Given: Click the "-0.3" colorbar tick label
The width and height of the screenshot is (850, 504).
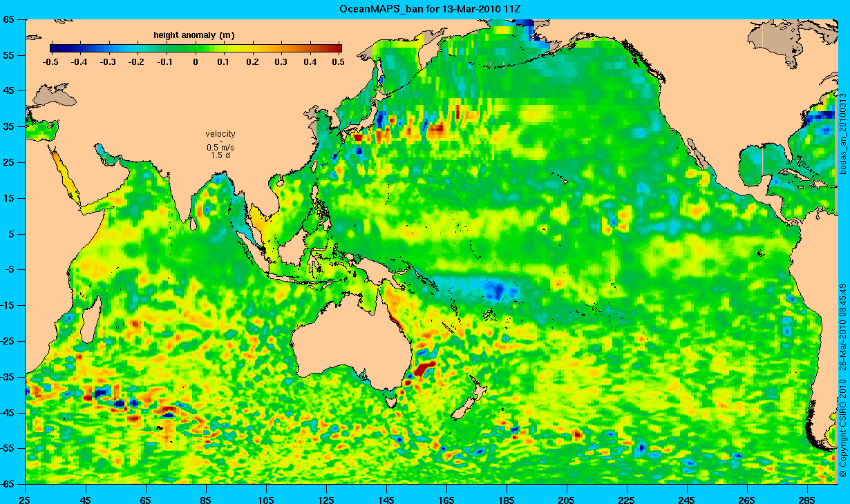Looking at the screenshot, I should tap(108, 62).
